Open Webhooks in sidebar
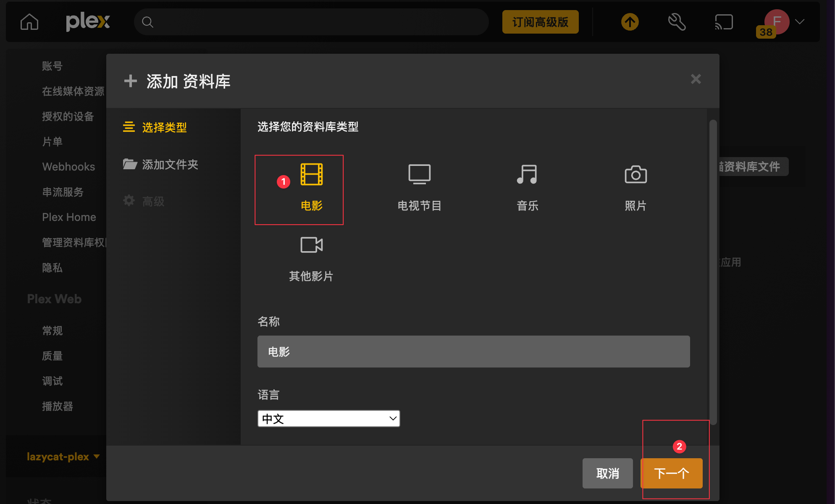The height and width of the screenshot is (504, 835). [68, 167]
